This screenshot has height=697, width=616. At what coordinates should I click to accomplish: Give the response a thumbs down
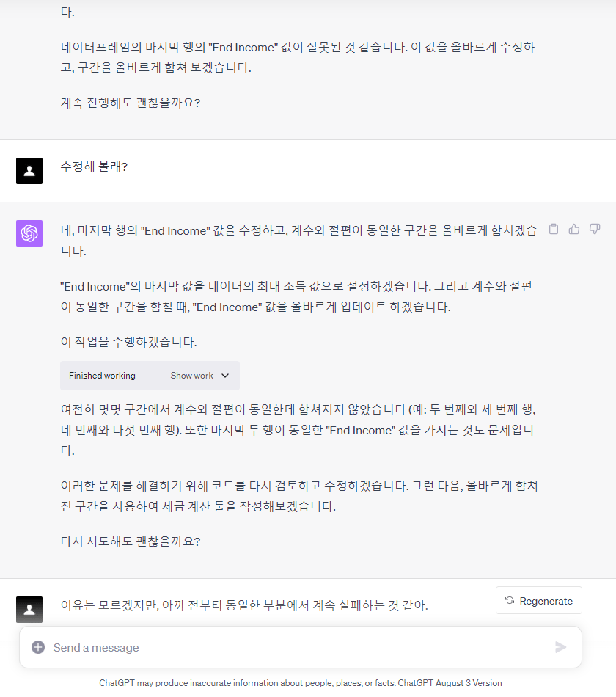click(595, 229)
